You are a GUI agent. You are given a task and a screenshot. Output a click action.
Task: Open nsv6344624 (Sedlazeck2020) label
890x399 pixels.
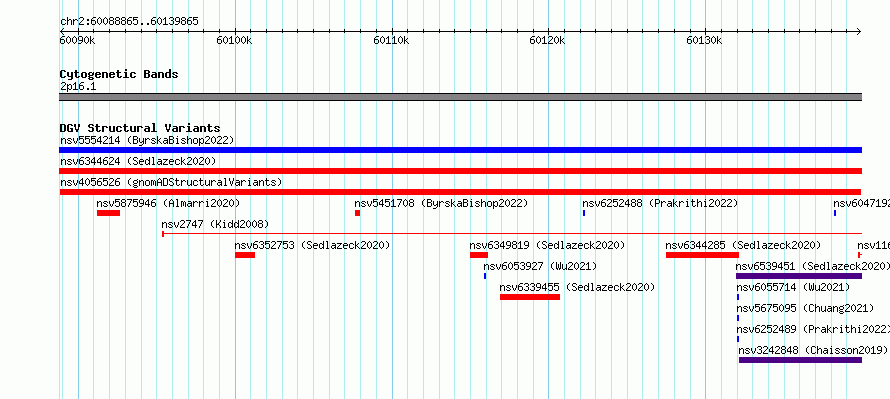click(x=138, y=161)
